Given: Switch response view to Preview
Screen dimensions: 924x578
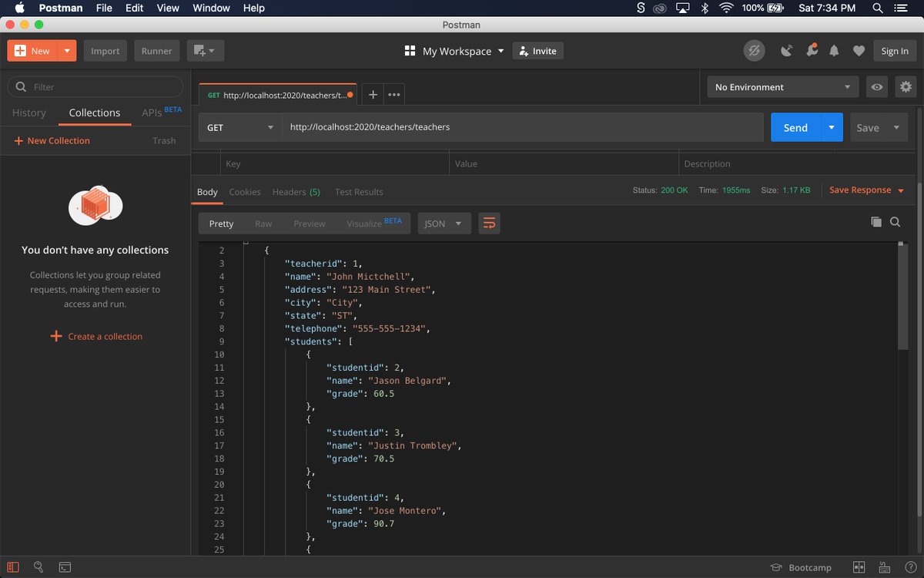Looking at the screenshot, I should pyautogui.click(x=310, y=223).
